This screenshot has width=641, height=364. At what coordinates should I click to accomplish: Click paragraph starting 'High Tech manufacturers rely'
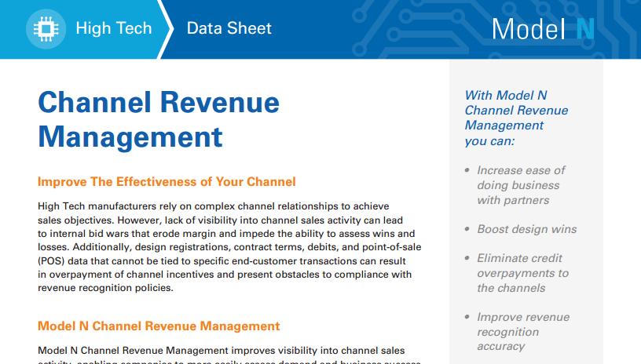[229, 247]
